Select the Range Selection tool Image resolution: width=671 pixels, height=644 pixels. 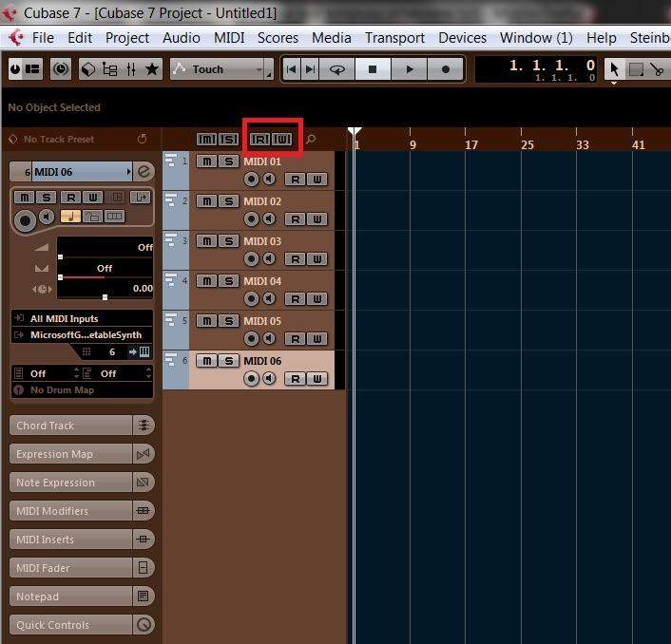click(x=636, y=68)
